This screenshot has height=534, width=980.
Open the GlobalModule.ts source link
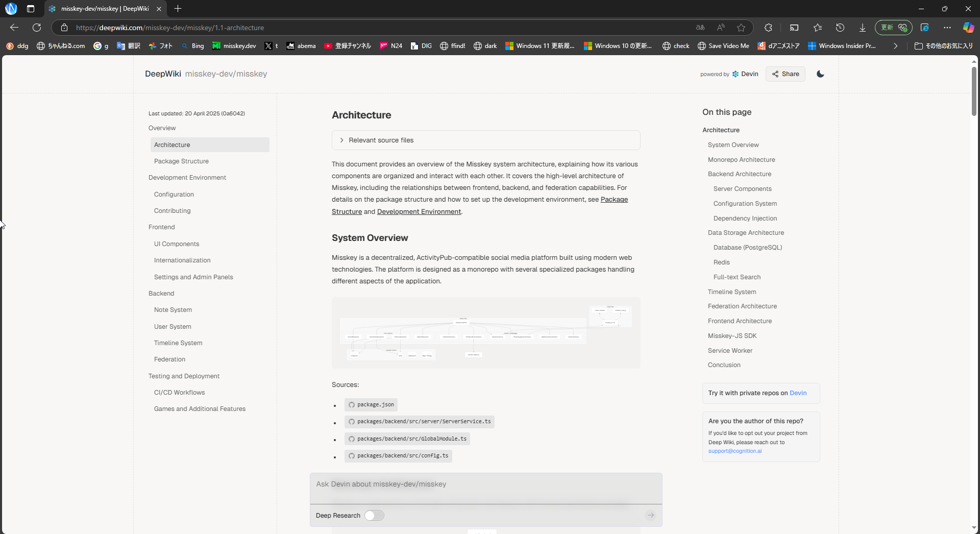pyautogui.click(x=407, y=439)
